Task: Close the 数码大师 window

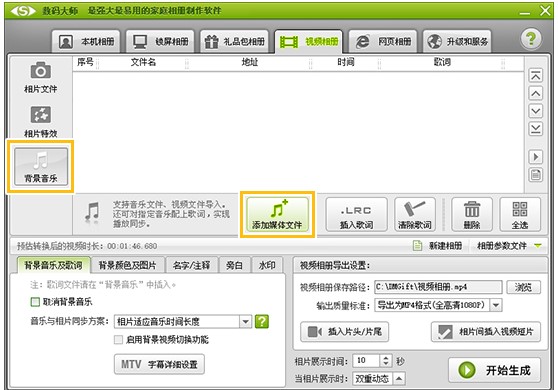Action: (545, 11)
